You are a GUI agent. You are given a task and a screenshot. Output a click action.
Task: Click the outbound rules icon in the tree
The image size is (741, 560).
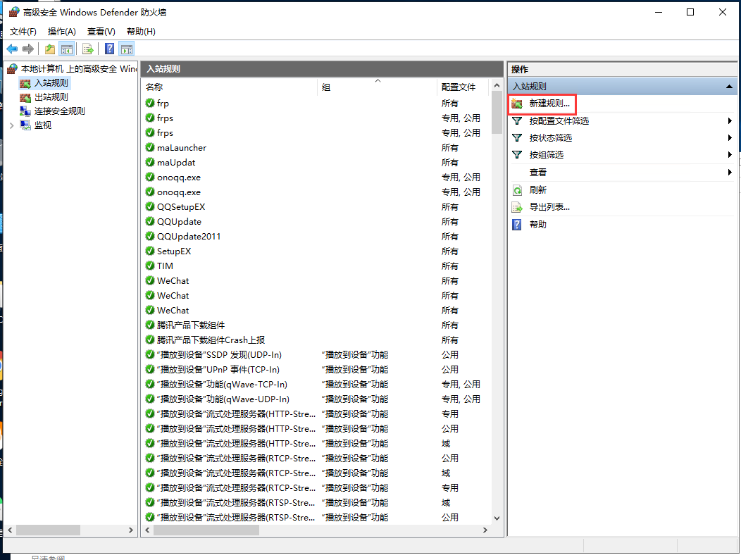(25, 97)
